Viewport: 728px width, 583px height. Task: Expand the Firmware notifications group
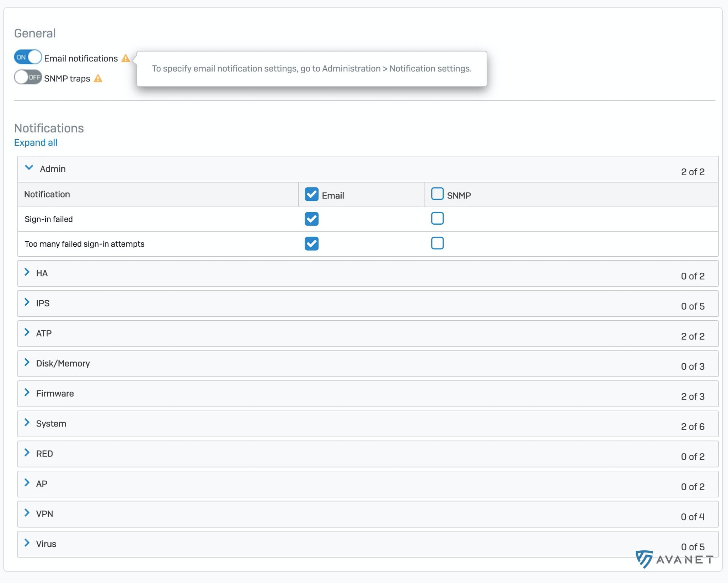(x=27, y=393)
